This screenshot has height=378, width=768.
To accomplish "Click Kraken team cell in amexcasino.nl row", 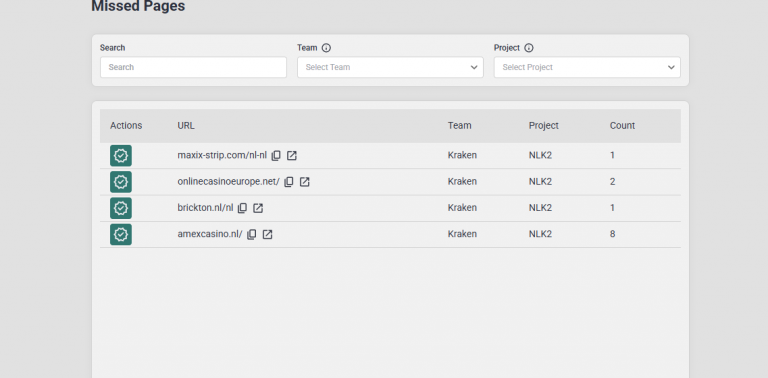I will [x=462, y=234].
